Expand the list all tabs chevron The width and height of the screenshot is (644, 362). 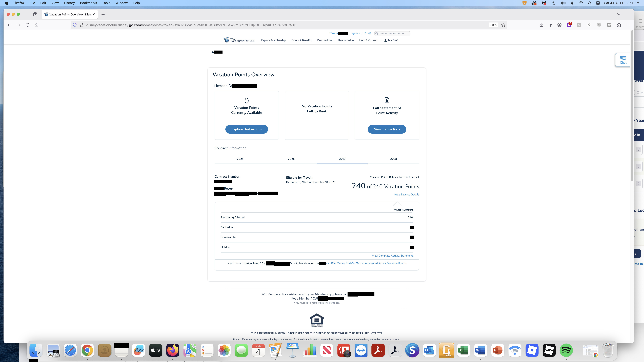point(619,14)
